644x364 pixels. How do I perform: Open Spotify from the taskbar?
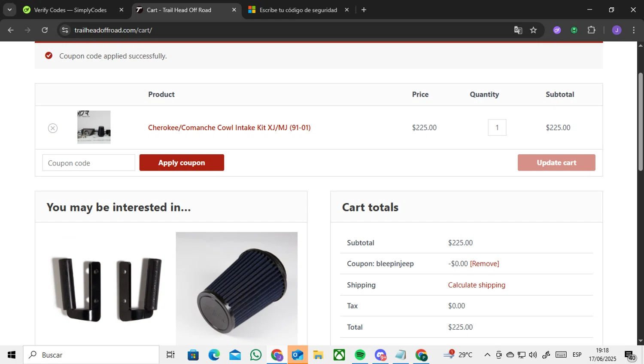pos(360,355)
